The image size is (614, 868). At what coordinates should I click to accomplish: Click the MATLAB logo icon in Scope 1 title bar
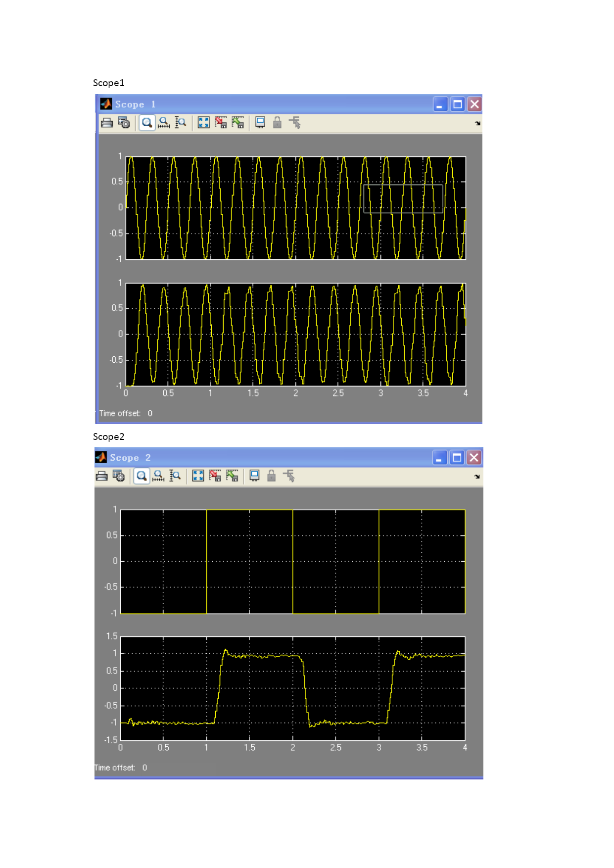(x=106, y=104)
